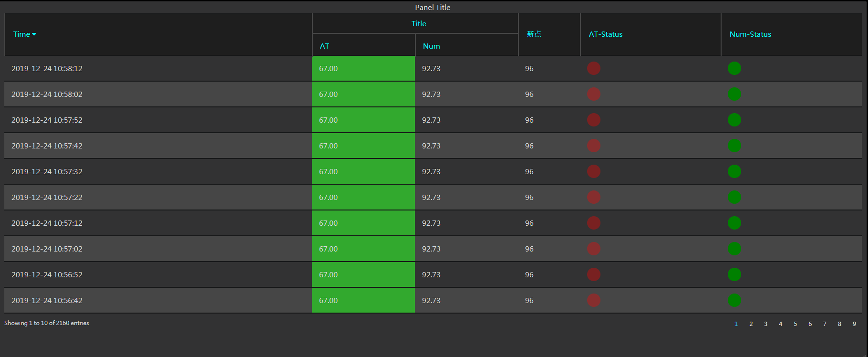Viewport: 868px width, 357px height.
Task: Go to page 8 of the table
Action: (x=839, y=324)
